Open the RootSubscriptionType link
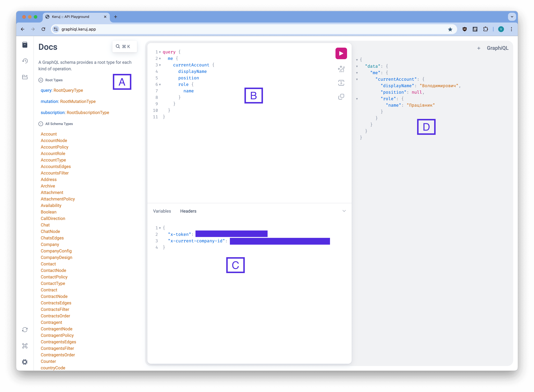This screenshot has width=534, height=392. [88, 112]
